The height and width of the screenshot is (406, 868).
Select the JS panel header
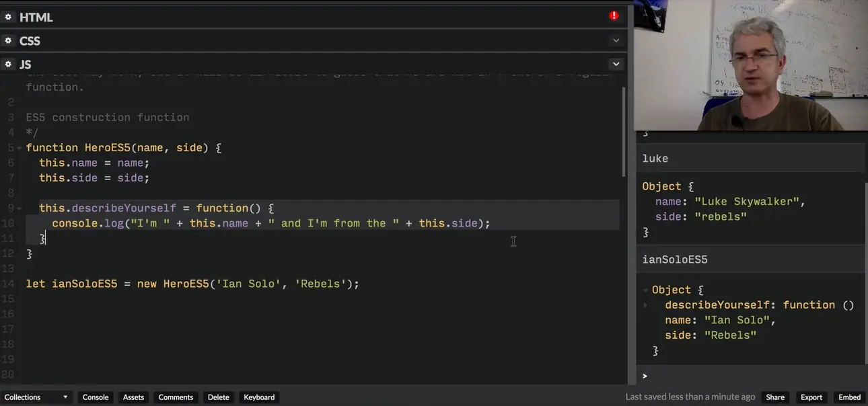point(313,64)
